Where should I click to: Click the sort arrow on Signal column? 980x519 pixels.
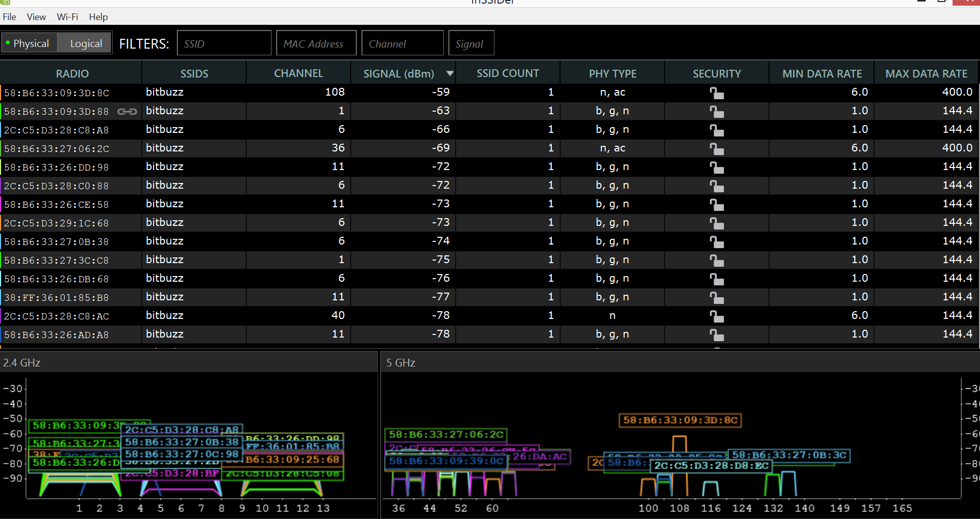[450, 73]
